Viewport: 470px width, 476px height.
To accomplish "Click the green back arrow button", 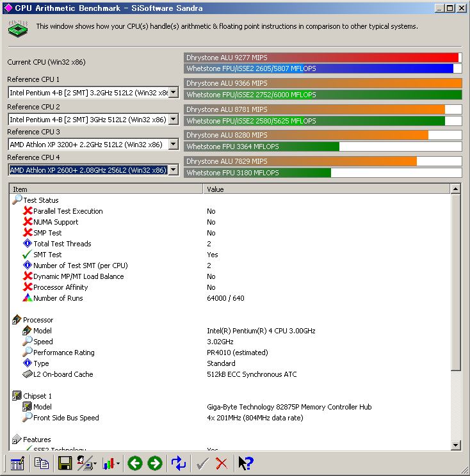I will point(134,463).
